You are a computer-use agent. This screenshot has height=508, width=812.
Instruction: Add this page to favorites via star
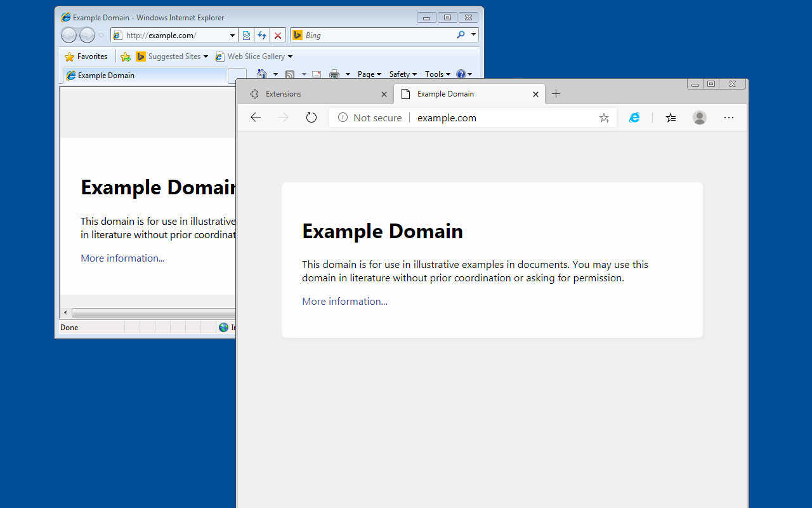click(x=604, y=117)
